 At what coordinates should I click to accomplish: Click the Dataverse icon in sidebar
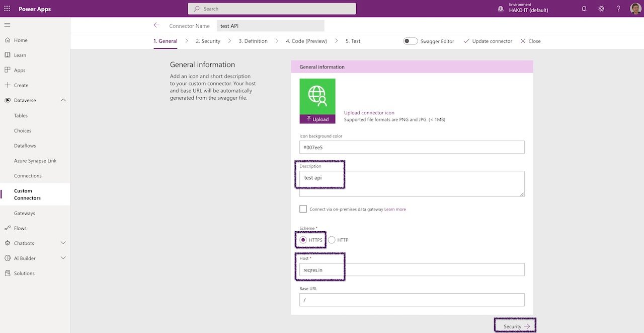8,100
